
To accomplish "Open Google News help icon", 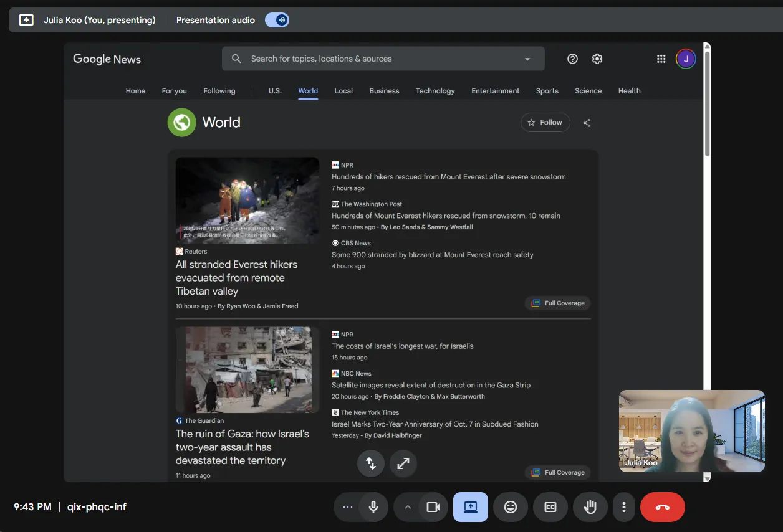I will coord(572,59).
